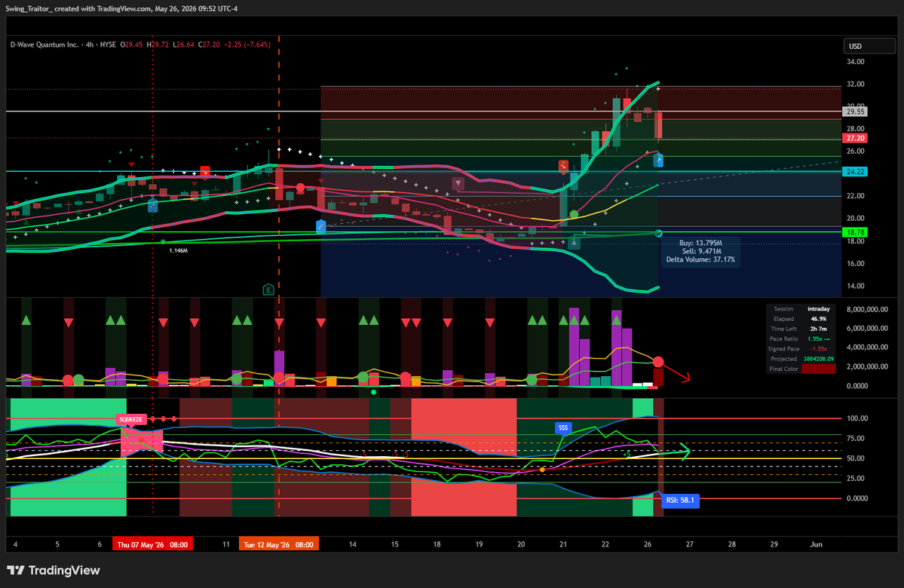Click the dark red Final Color swatch
The width and height of the screenshot is (904, 588).
point(818,369)
